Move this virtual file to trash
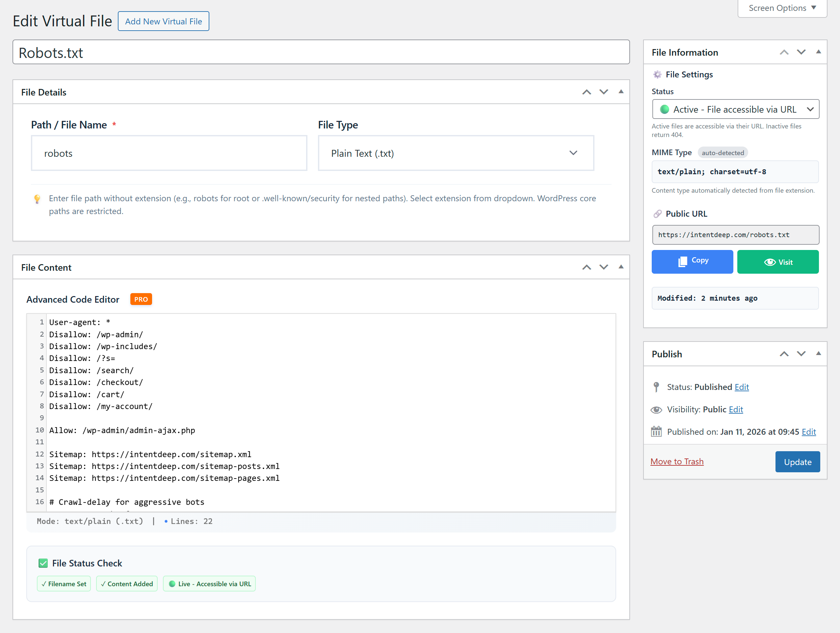This screenshot has width=840, height=633. click(677, 461)
